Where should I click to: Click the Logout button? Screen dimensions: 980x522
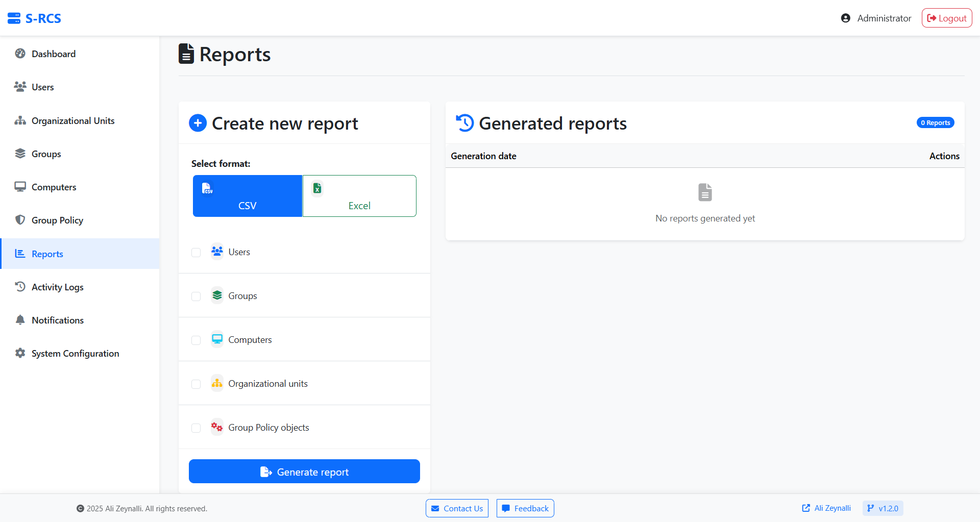(946, 17)
